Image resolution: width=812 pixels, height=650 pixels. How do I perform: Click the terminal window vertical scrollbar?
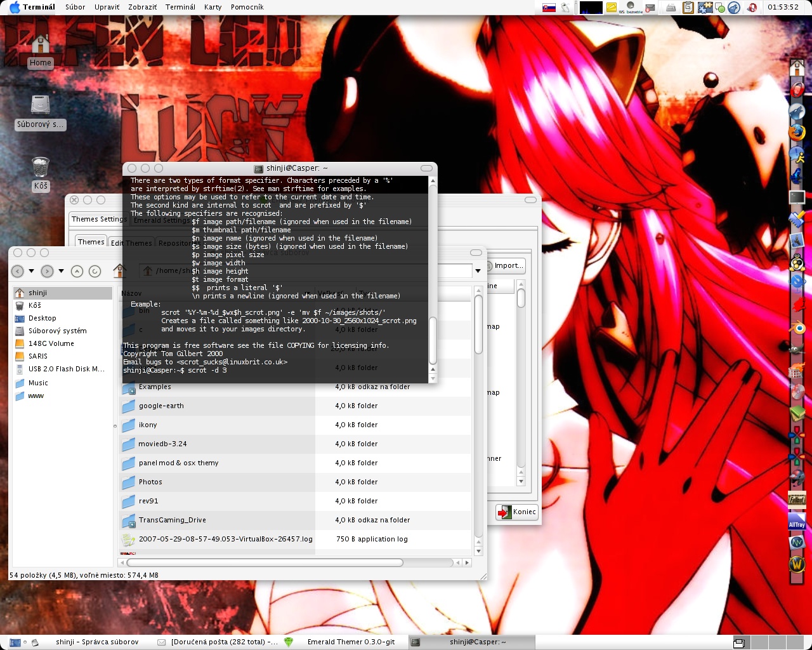[433, 340]
